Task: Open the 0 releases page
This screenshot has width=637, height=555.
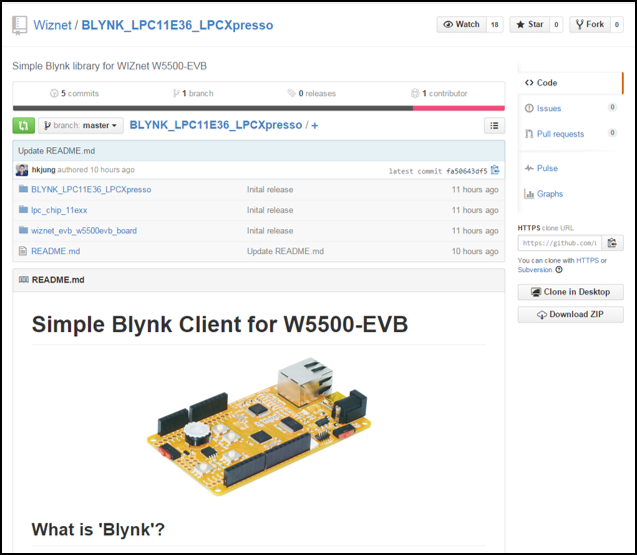Action: coord(312,93)
